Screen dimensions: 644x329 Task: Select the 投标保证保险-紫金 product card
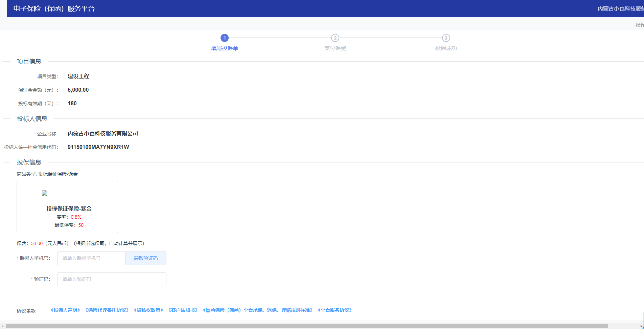pos(67,207)
